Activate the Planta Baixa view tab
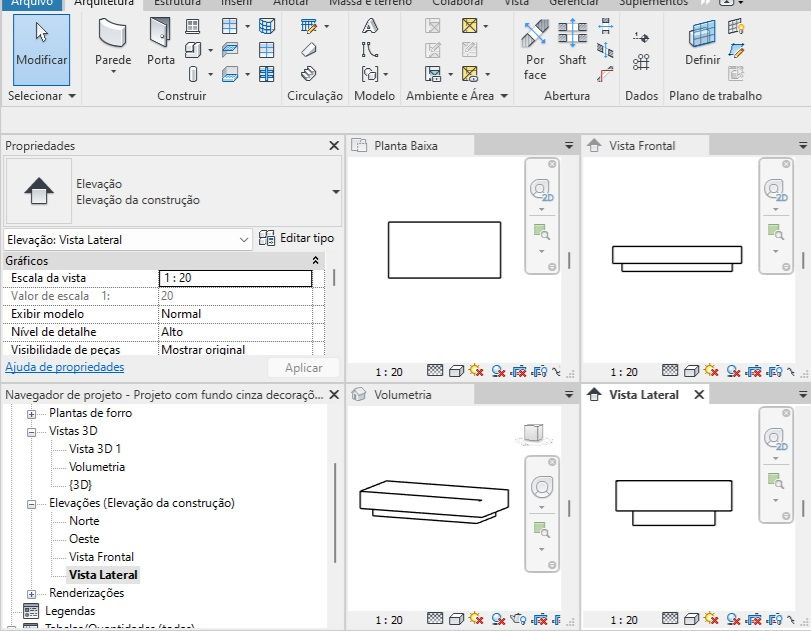 (x=406, y=146)
